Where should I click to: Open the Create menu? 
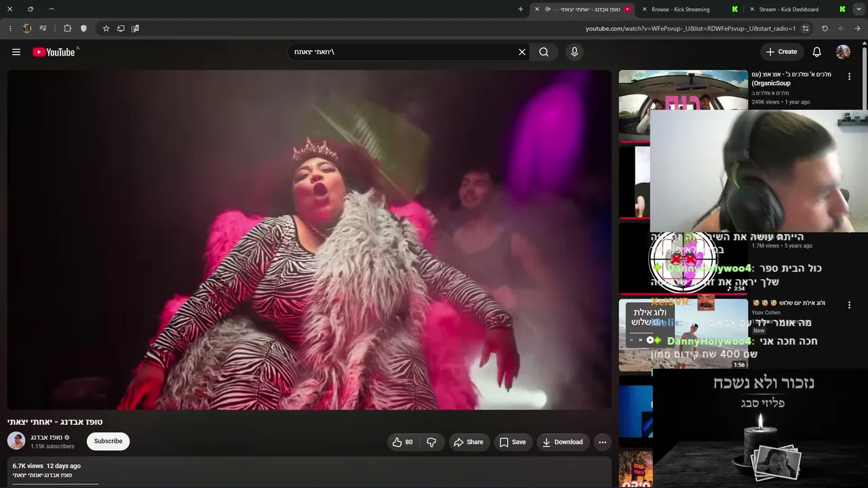(781, 52)
